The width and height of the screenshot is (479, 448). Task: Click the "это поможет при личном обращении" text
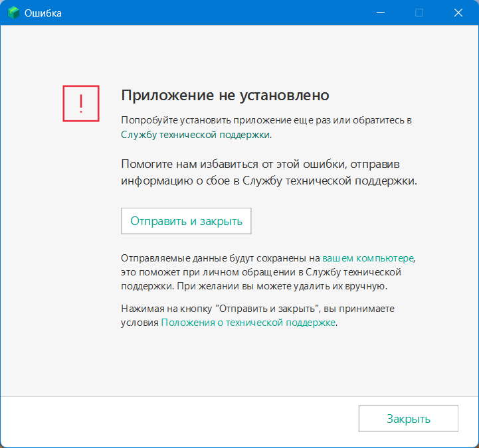(209, 272)
